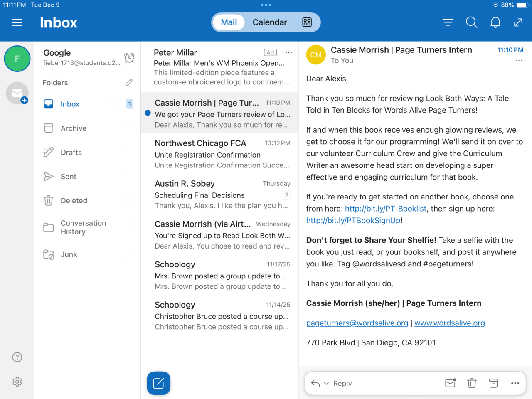532x399 pixels.
Task: Add another mail account
Action: pos(17,93)
